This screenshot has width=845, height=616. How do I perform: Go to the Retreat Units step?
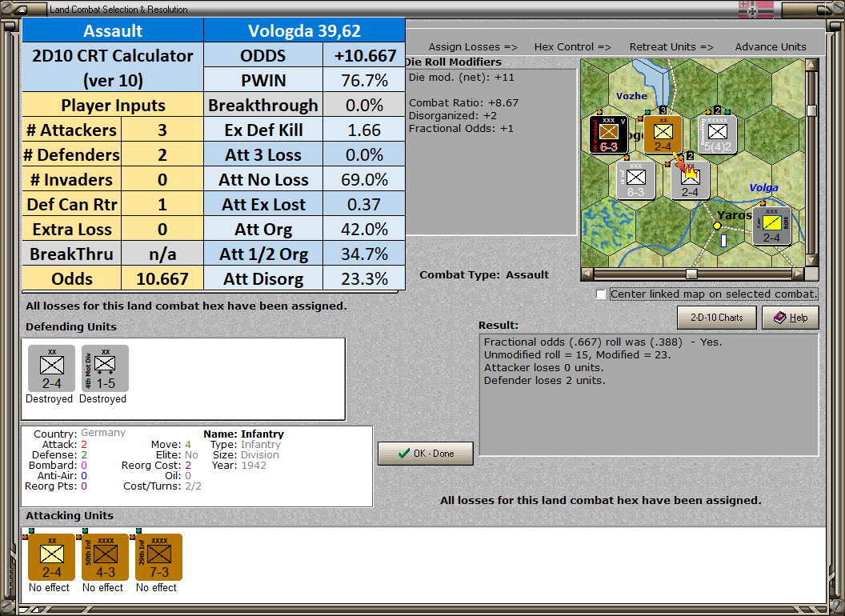click(x=671, y=47)
